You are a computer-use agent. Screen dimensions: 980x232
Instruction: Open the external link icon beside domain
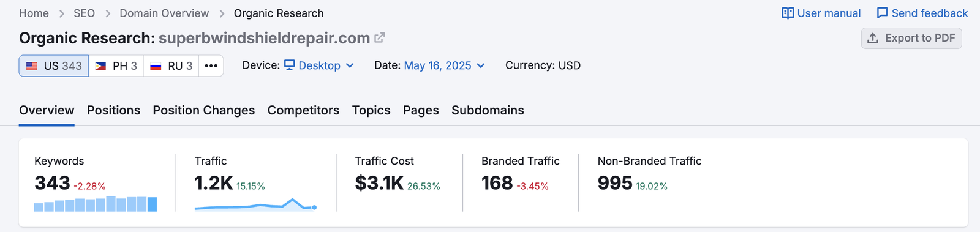[x=380, y=38]
